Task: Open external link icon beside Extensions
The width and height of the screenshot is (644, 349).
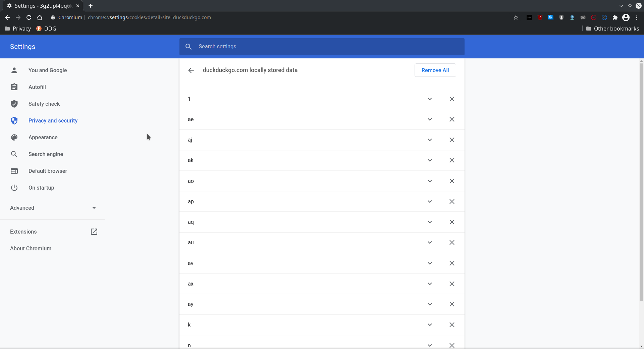Action: tap(94, 232)
